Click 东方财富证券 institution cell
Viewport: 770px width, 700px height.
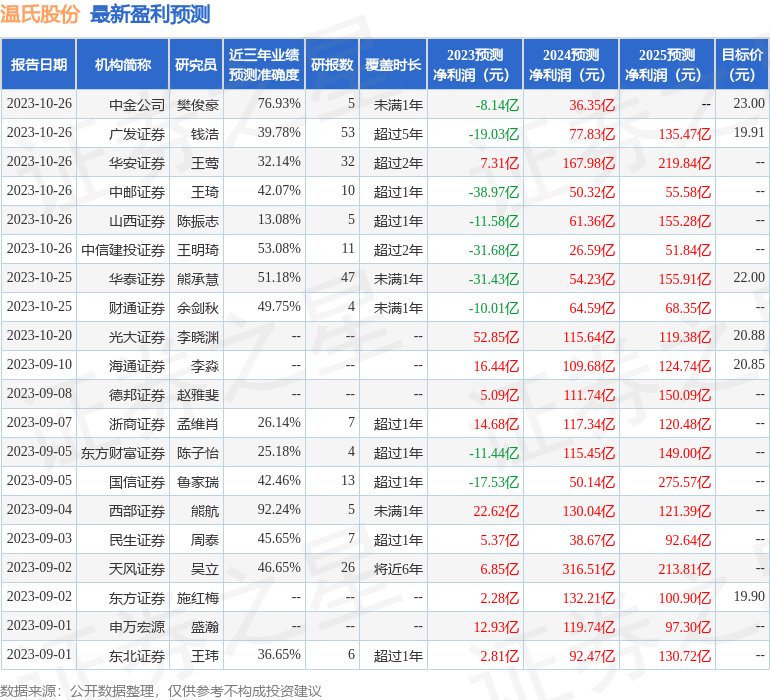[123, 452]
